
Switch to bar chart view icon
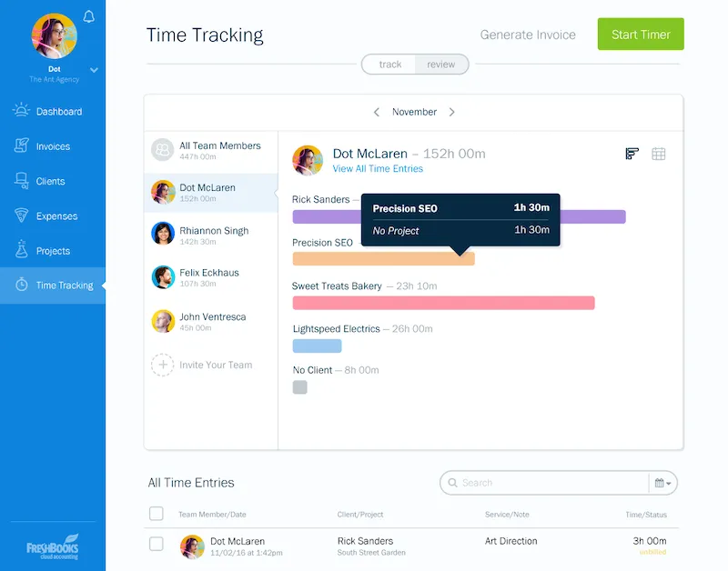[632, 154]
